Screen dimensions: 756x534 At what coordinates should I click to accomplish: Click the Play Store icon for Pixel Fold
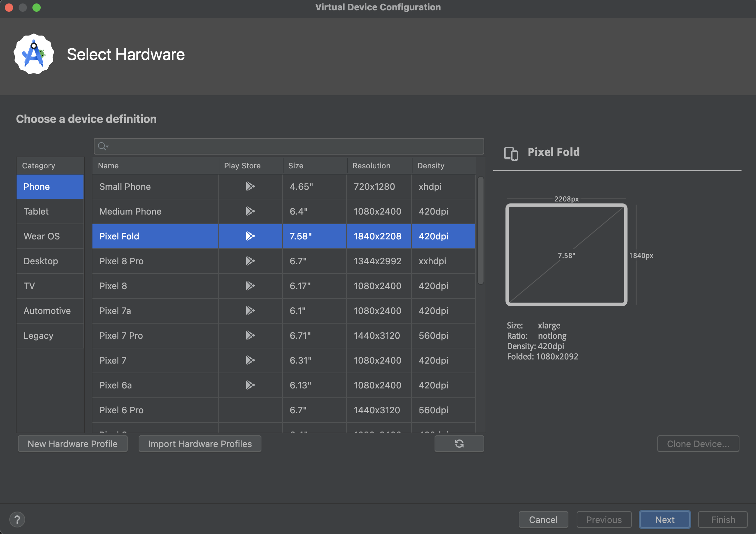[x=249, y=236]
